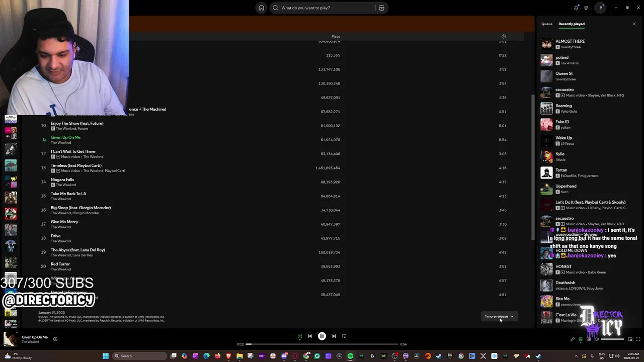Open the Windows Start button
644x362 pixels.
click(106, 356)
